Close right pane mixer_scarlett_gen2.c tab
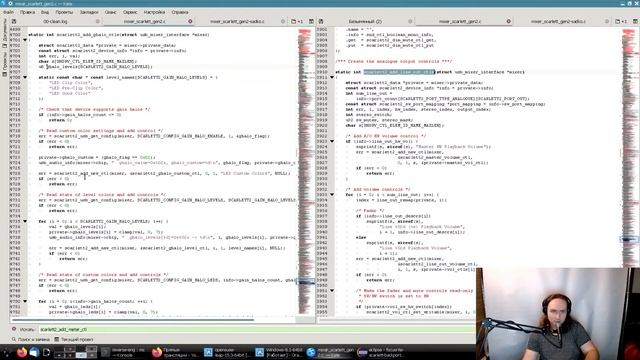 pyautogui.click(x=509, y=21)
